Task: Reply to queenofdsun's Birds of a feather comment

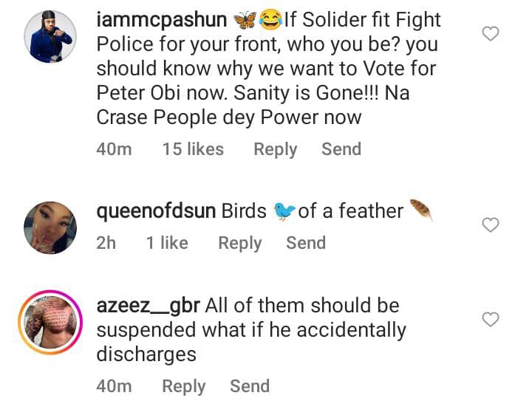Action: pos(239,243)
